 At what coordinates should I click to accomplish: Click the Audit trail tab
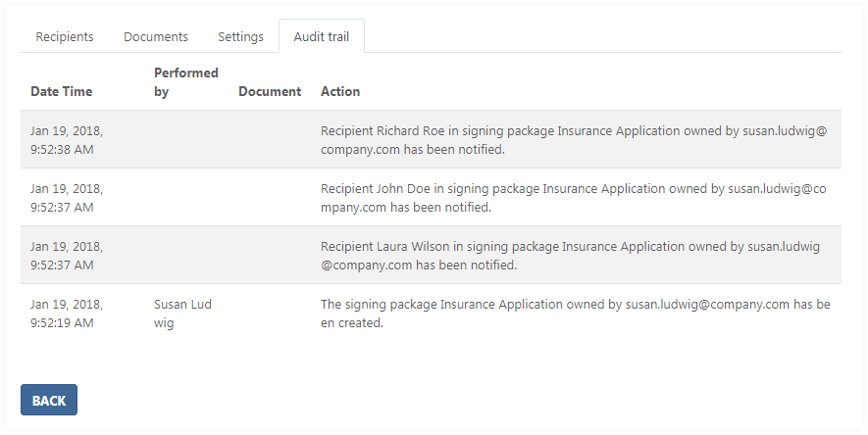point(322,36)
